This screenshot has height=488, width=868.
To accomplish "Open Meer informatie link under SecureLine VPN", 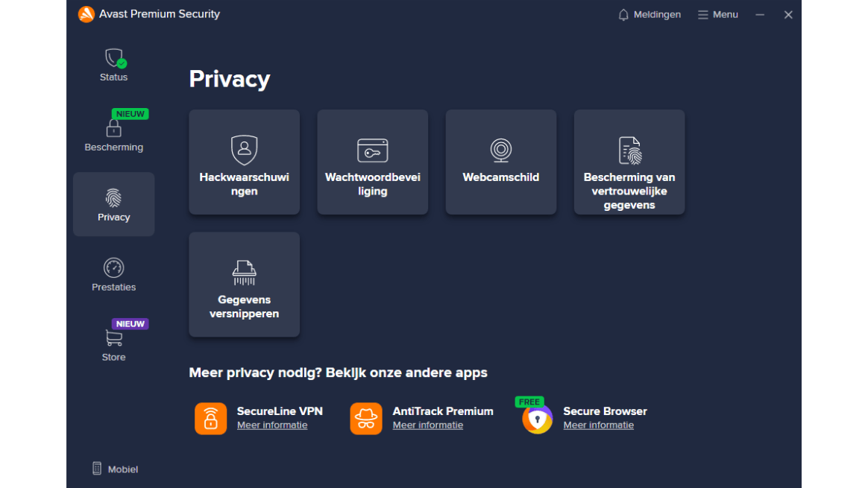I will coord(272,425).
